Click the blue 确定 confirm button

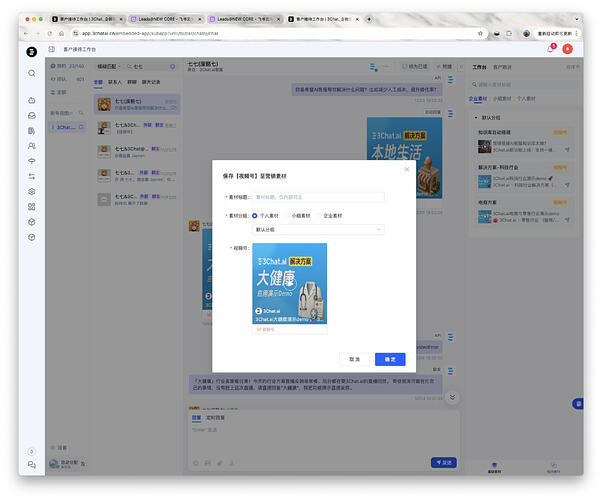point(390,359)
